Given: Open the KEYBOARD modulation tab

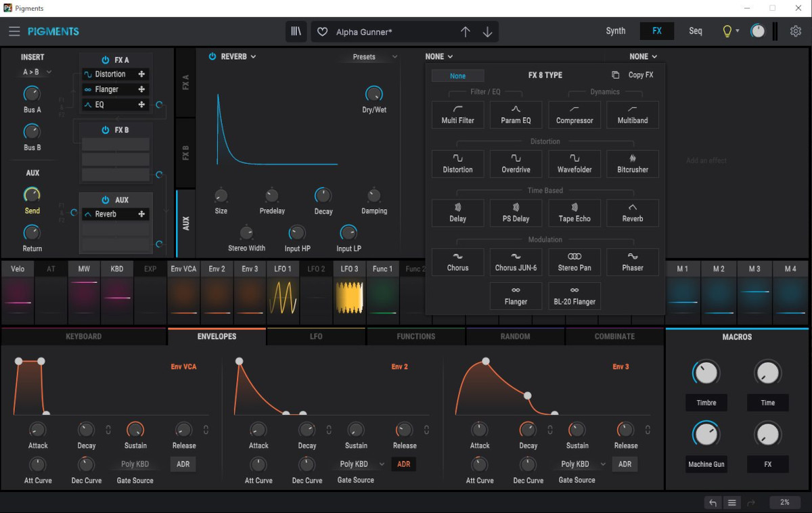Looking at the screenshot, I should (x=84, y=336).
